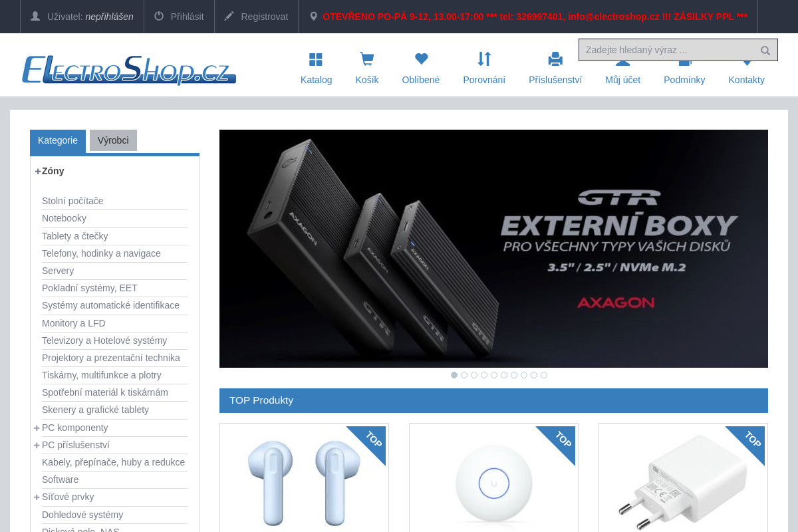Expand the Zóny category section
This screenshot has width=798, height=532.
(x=37, y=171)
